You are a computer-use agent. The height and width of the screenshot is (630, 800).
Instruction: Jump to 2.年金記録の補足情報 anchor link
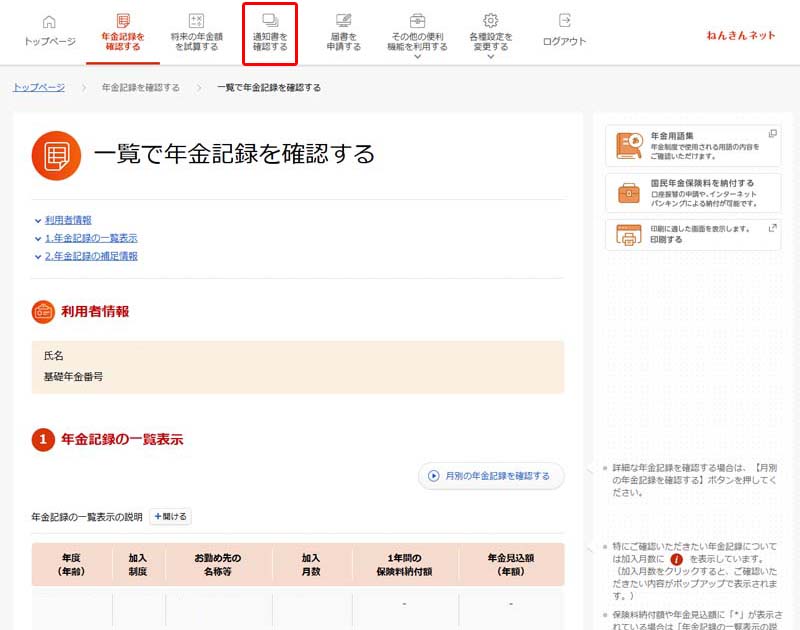coord(91,256)
